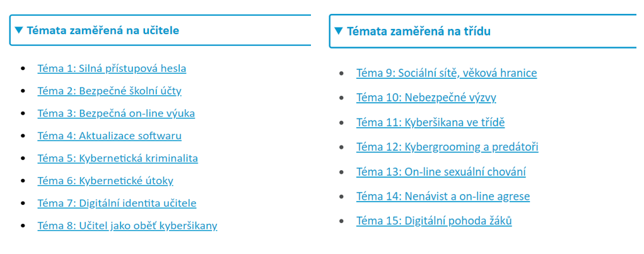The height and width of the screenshot is (254, 644).
Task: Open Téma 1: Silná přístupová hesla
Action: point(112,69)
